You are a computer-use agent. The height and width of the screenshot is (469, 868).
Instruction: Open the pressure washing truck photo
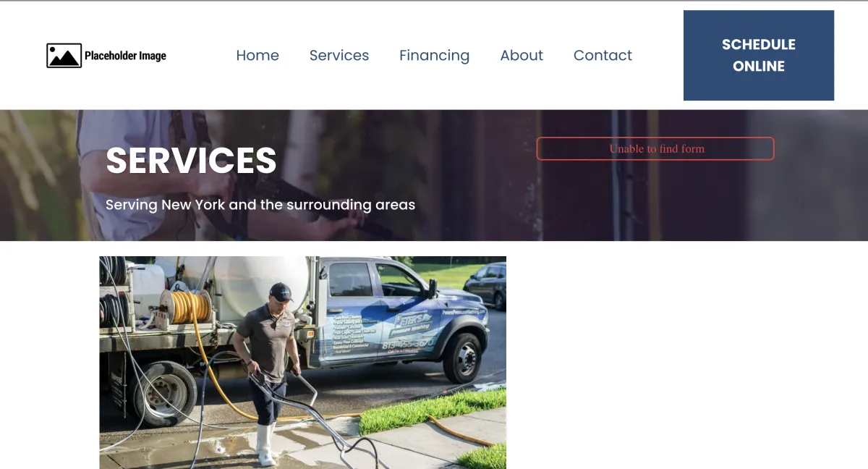302,363
